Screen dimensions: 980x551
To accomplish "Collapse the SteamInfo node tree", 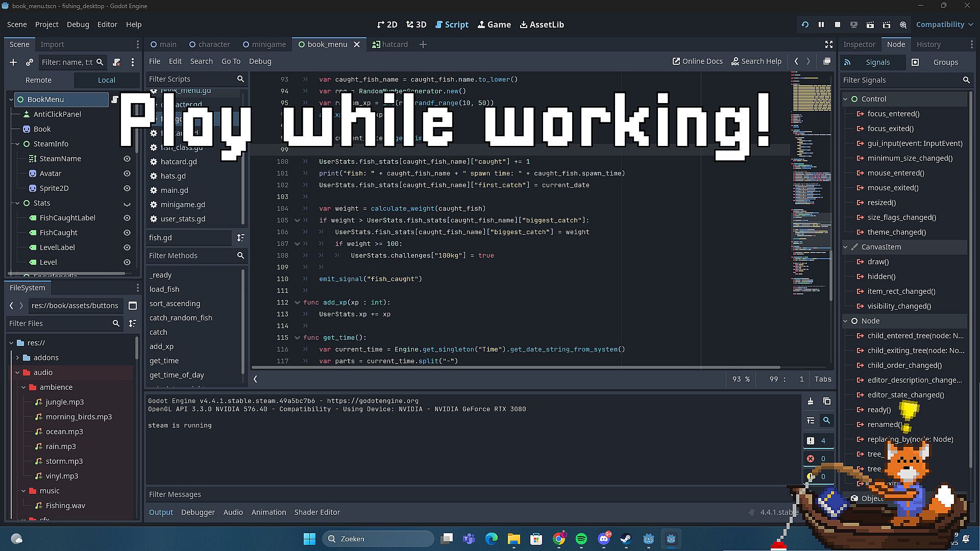I will tap(17, 144).
